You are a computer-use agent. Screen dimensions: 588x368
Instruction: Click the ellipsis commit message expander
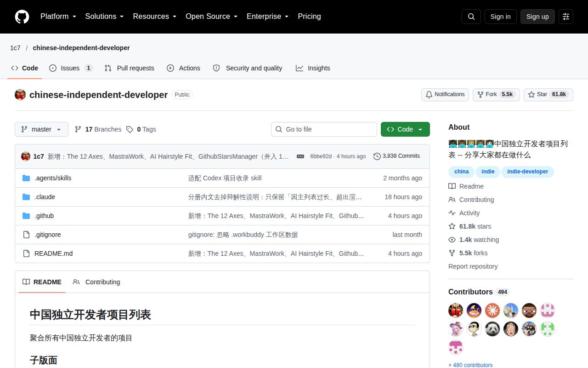300,156
